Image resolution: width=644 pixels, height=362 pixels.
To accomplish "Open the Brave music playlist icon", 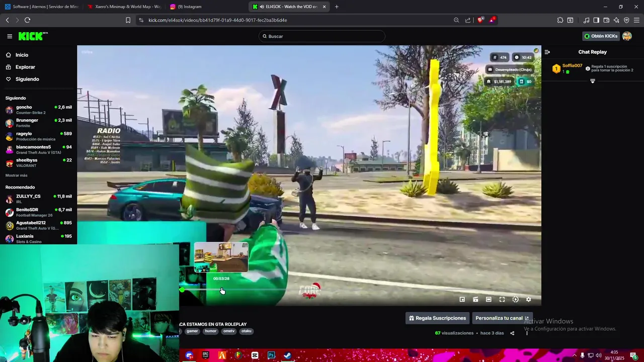I will point(586,20).
